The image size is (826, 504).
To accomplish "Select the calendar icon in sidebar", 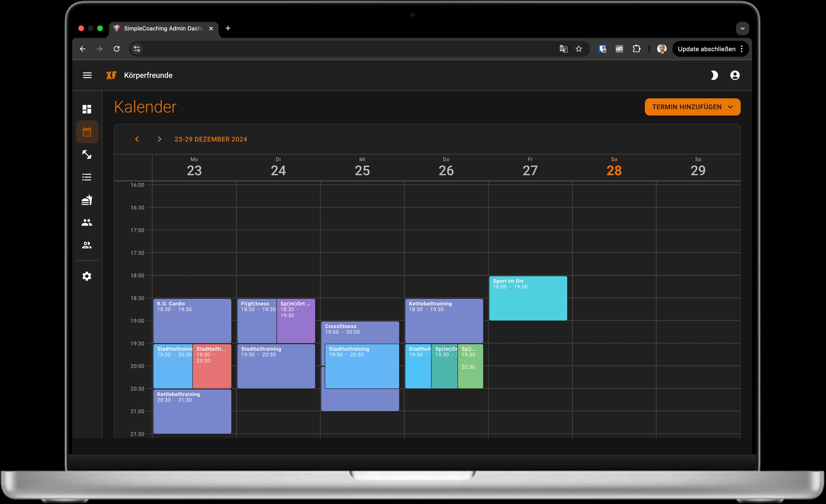I will (87, 132).
